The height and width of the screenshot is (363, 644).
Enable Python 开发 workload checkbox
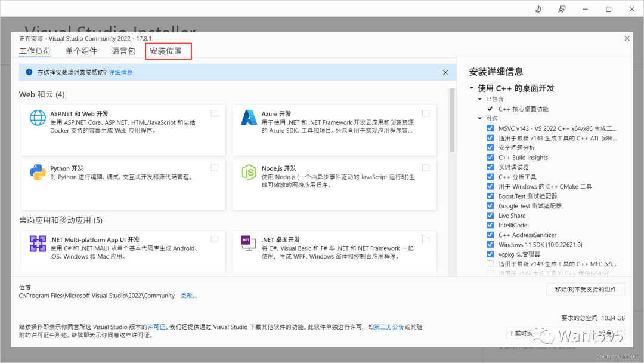215,168
